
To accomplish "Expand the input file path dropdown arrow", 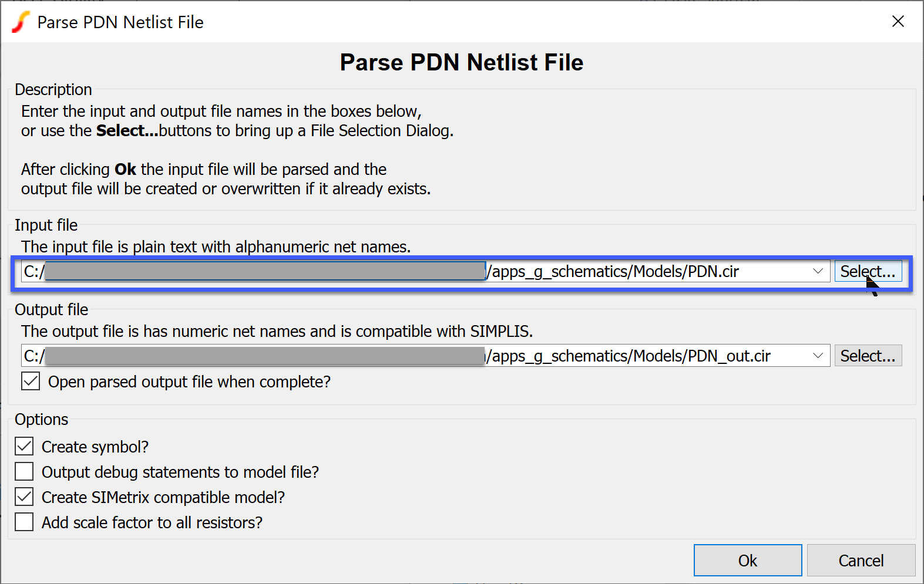I will point(818,271).
